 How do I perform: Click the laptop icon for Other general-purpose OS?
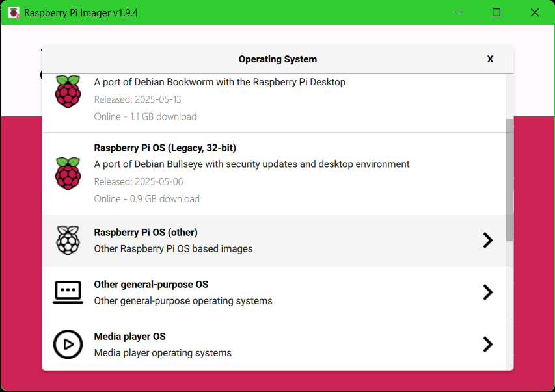(x=68, y=293)
